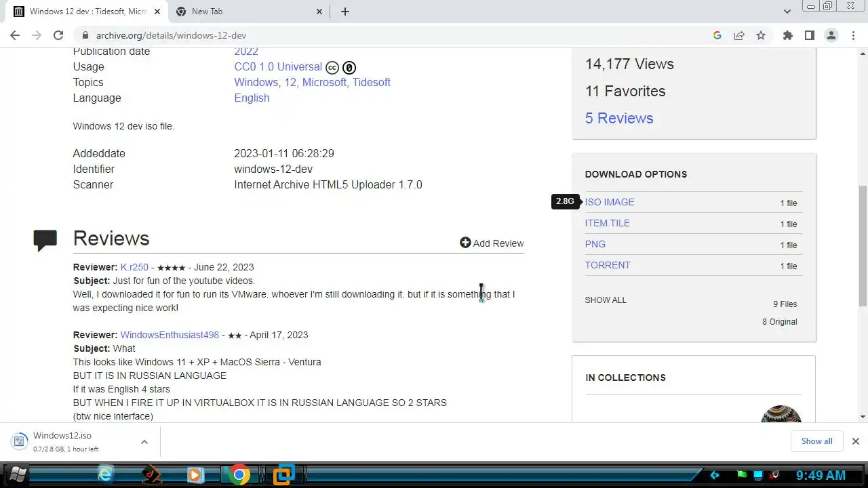Click SHOW ALL download files
Image resolution: width=868 pixels, height=488 pixels.
coord(606,300)
